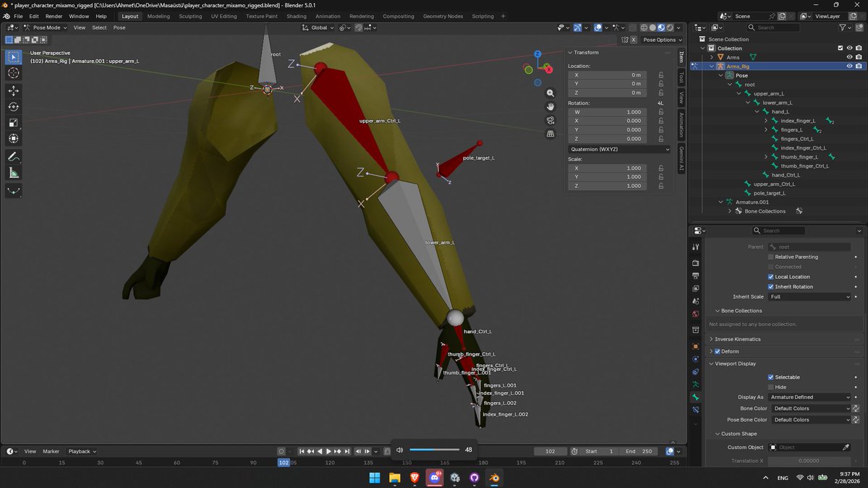This screenshot has width=868, height=488.
Task: Open Discord from the Windows taskbar
Action: [435, 478]
